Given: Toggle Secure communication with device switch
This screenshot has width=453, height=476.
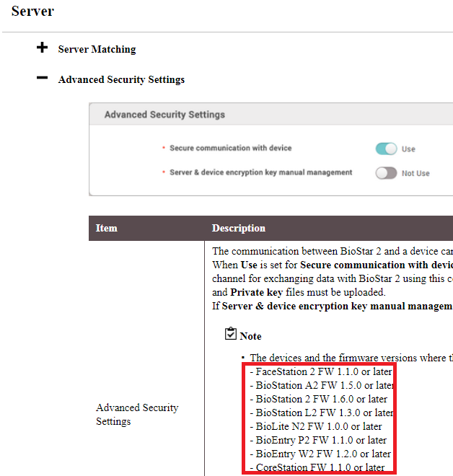Looking at the screenshot, I should point(386,149).
